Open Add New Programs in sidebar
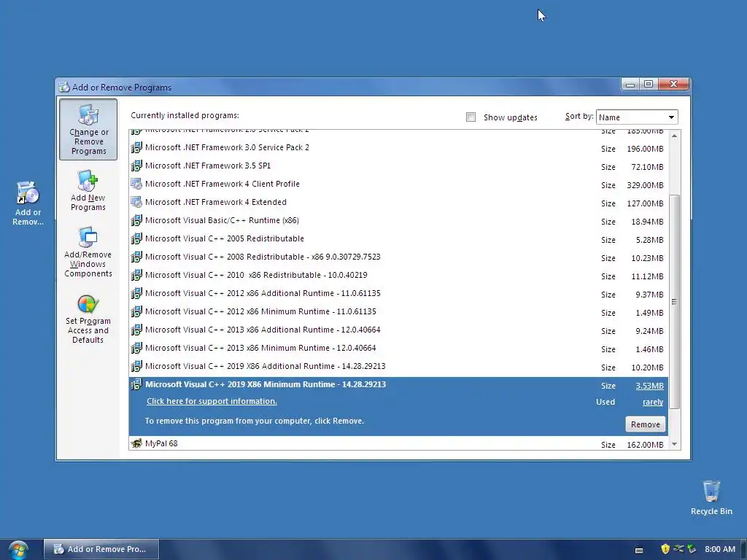The width and height of the screenshot is (747, 560). coord(88,190)
